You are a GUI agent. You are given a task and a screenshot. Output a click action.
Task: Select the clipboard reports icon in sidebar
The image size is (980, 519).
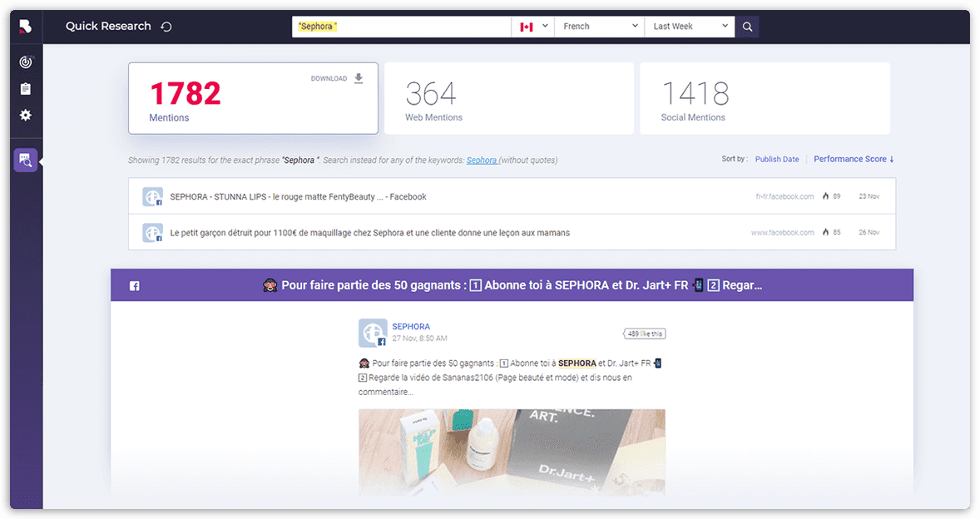tap(25, 88)
